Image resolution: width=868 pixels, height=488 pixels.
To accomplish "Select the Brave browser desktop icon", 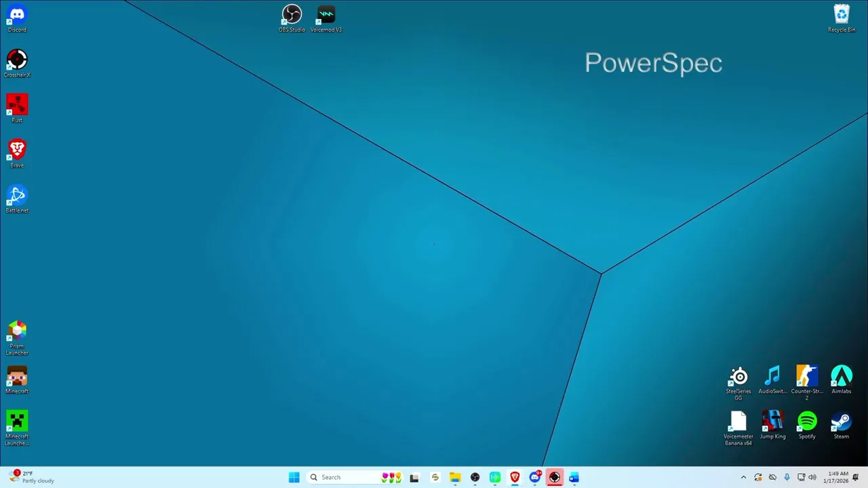I will coord(17,154).
